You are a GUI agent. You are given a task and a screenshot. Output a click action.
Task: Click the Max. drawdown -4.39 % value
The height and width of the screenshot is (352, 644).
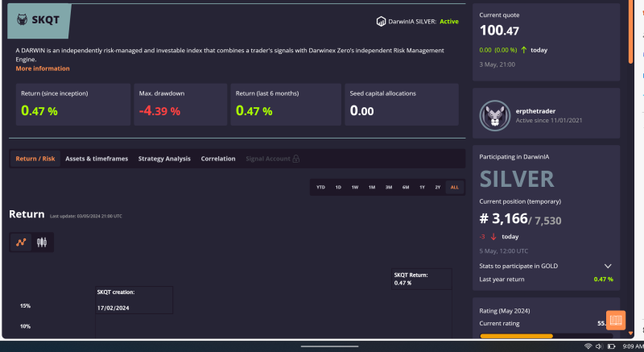tap(159, 111)
